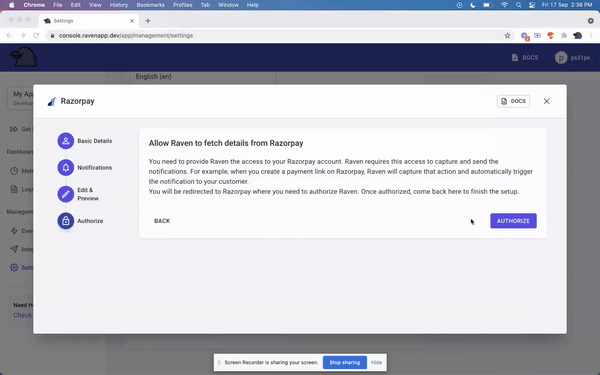Click the Integrations paper-plane sidebar icon
This screenshot has height=375, width=600.
(x=14, y=249)
